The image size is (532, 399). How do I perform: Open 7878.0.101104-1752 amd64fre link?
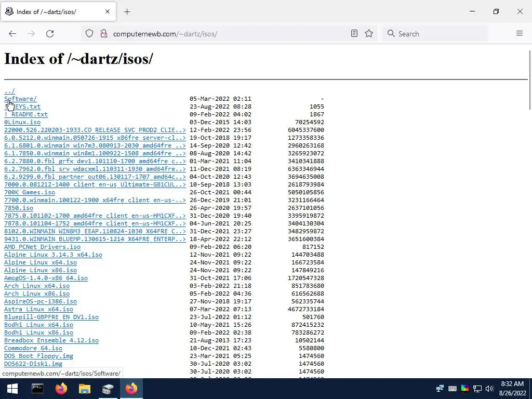[x=95, y=223]
